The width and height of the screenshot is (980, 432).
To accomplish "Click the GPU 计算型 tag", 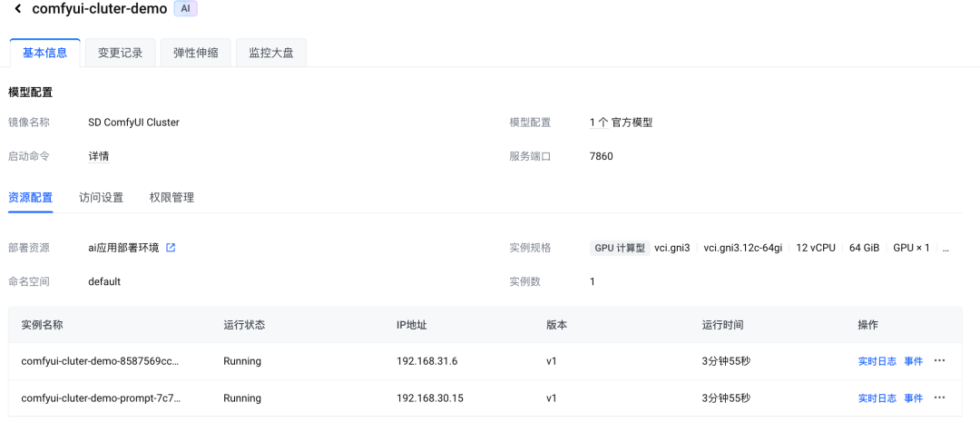I will [620, 248].
